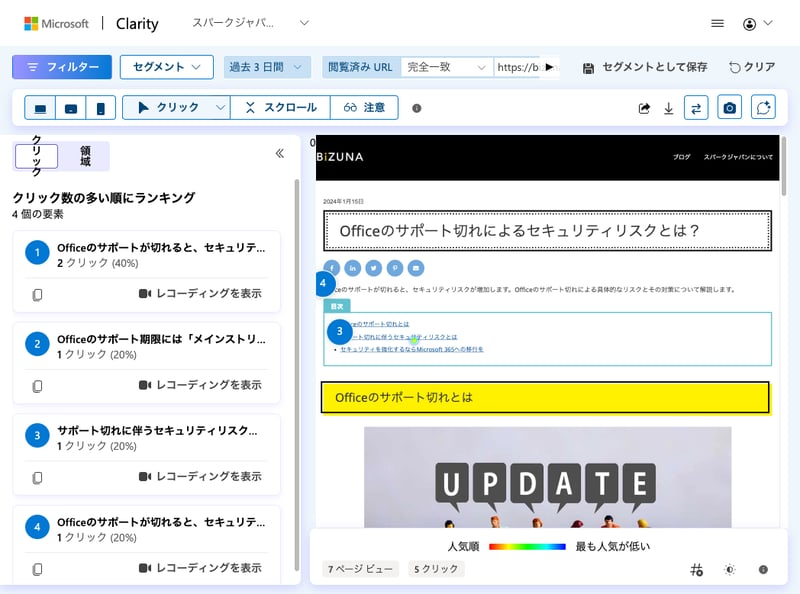Screen dimensions: 800x594
Task: Click the Microsoft logo
Action: point(56,23)
